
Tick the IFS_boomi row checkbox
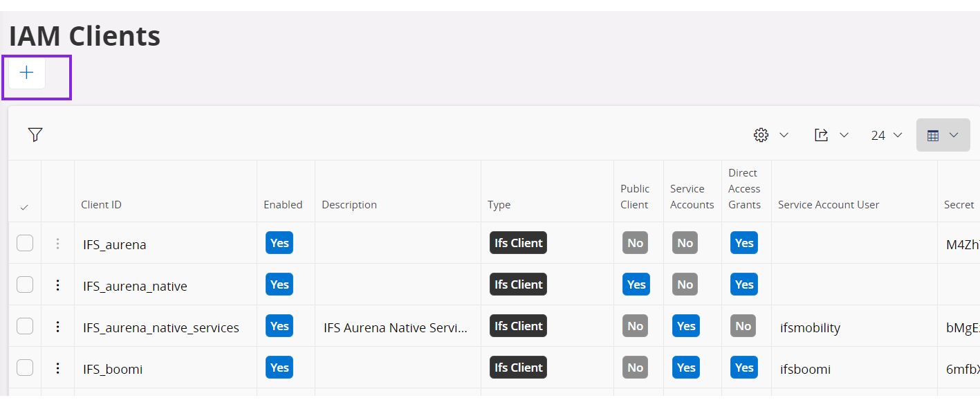(x=25, y=368)
